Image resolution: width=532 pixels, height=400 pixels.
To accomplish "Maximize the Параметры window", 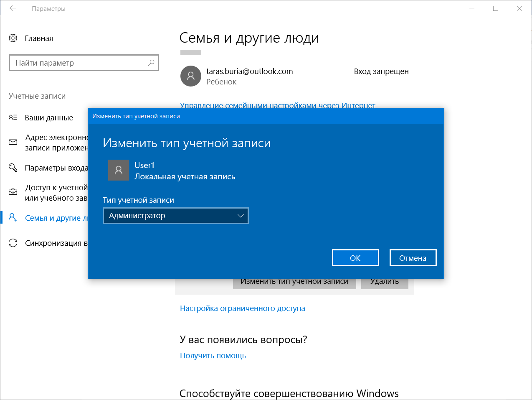I will point(496,8).
